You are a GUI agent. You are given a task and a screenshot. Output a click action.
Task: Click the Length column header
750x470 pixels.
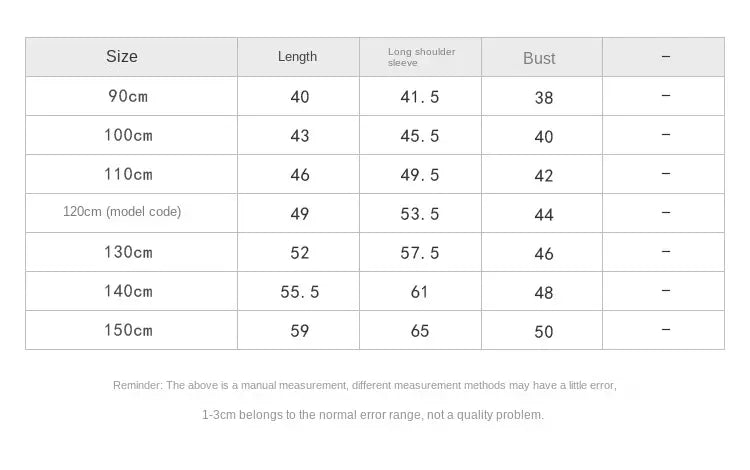(297, 57)
